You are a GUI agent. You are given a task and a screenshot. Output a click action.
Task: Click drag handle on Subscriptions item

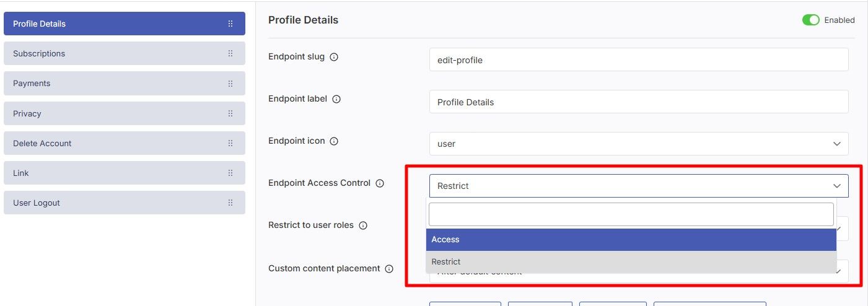(x=230, y=54)
